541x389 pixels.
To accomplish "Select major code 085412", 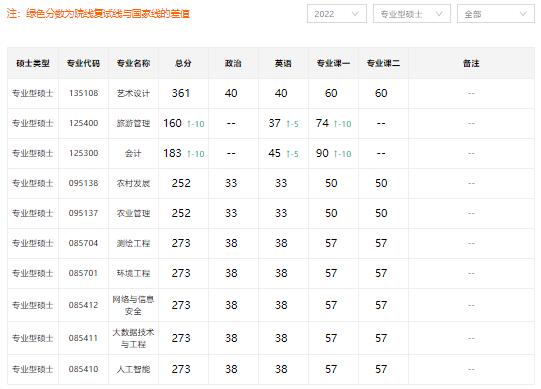I will 83,305.
